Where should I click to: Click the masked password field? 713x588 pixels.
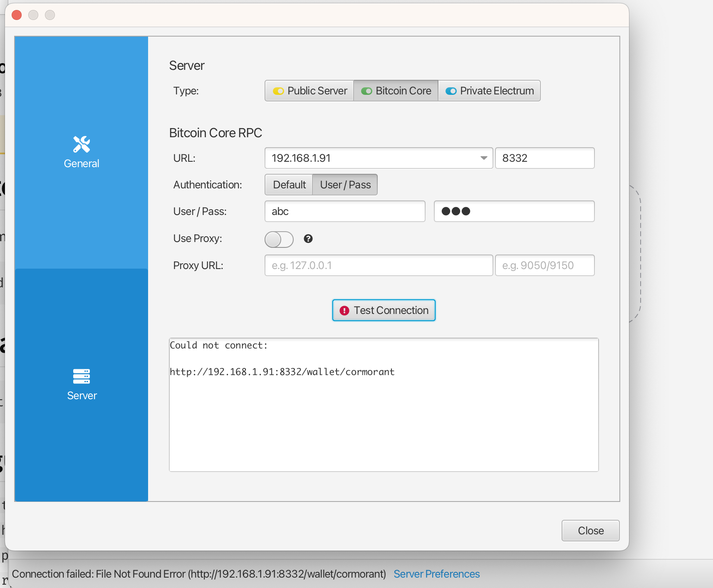pyautogui.click(x=514, y=211)
